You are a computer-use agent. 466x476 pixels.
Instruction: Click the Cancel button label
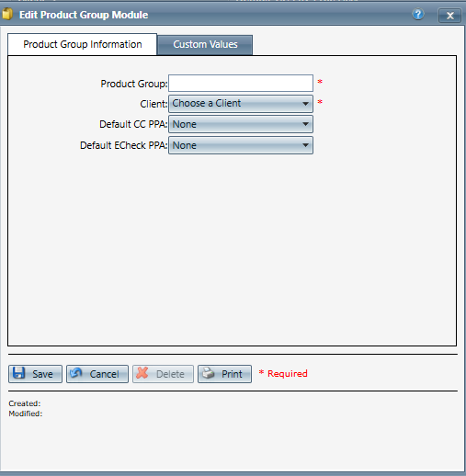pos(104,374)
